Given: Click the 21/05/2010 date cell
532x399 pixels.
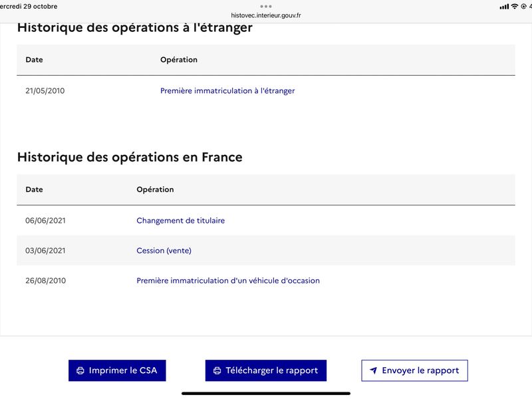Looking at the screenshot, I should (45, 90).
